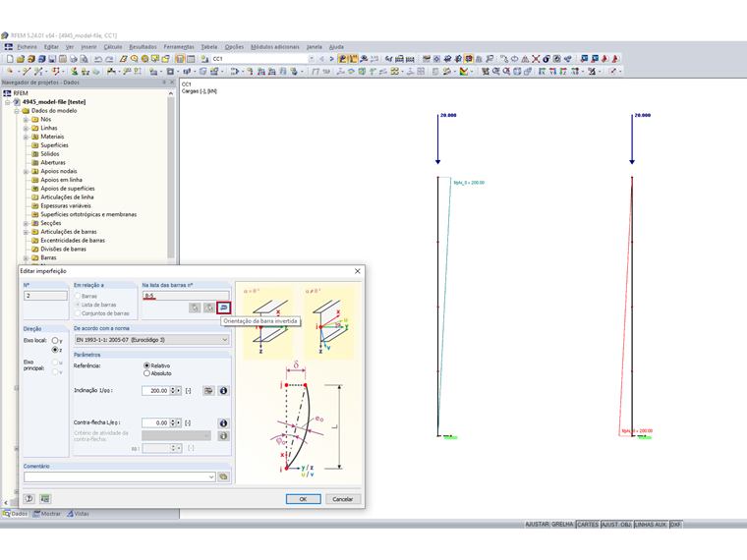Screen dimensions: 747x560
Task: Open the Resultados menu
Action: (143, 47)
